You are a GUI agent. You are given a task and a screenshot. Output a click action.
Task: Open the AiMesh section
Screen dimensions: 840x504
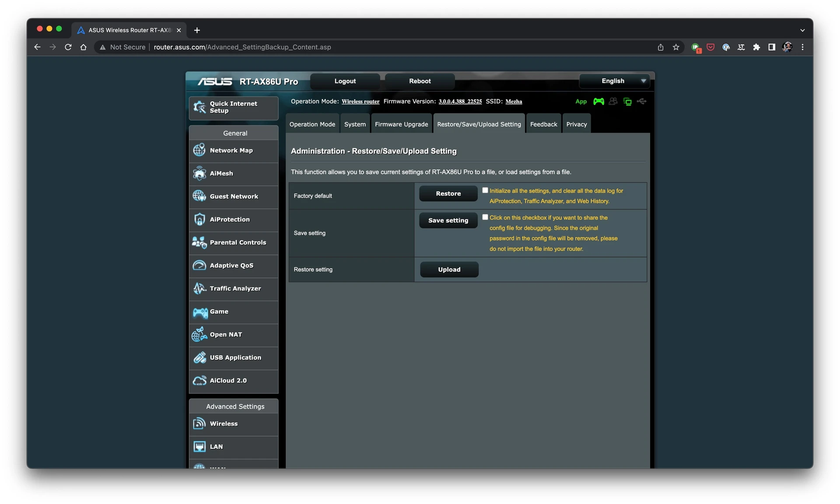[234, 174]
